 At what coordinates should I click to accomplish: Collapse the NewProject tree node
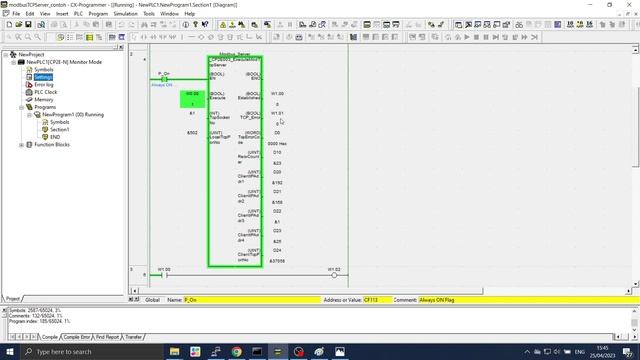click(6, 54)
